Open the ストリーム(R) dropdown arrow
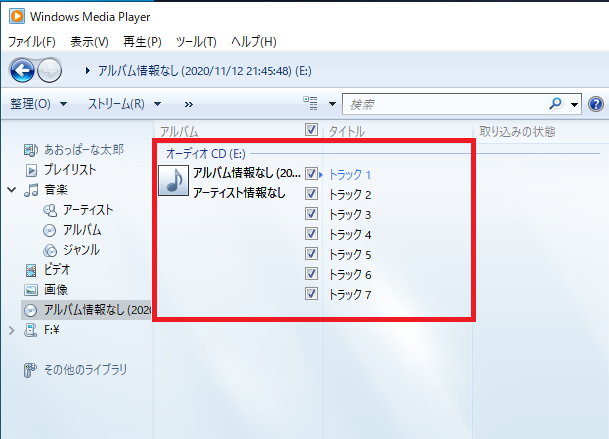Image resolution: width=609 pixels, height=439 pixels. coord(157,104)
